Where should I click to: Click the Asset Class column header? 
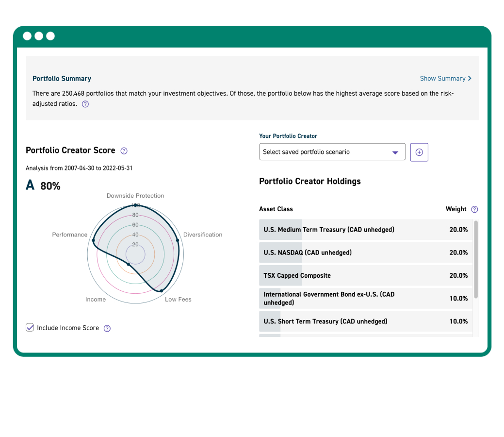coord(276,209)
